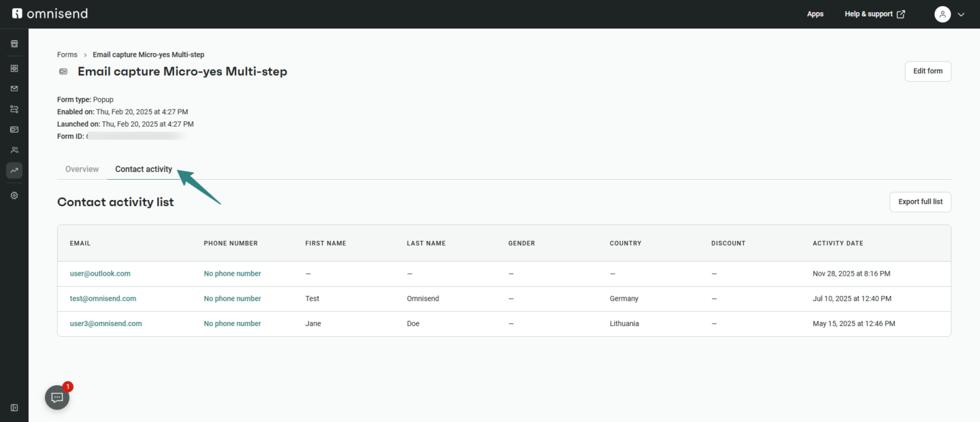The height and width of the screenshot is (422, 980).
Task: Open the Forms icon in the sidebar
Action: click(14, 129)
